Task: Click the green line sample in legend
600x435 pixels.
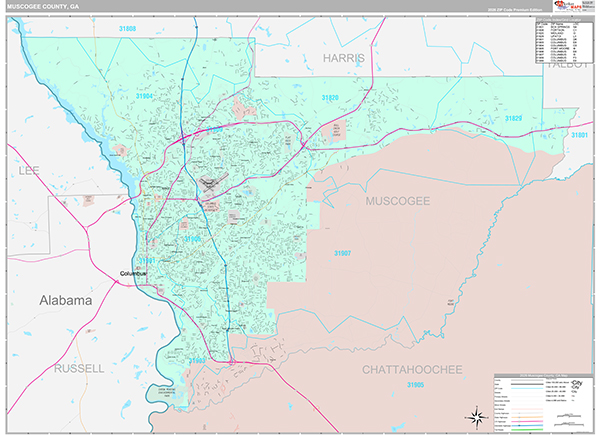Action: tap(527, 430)
